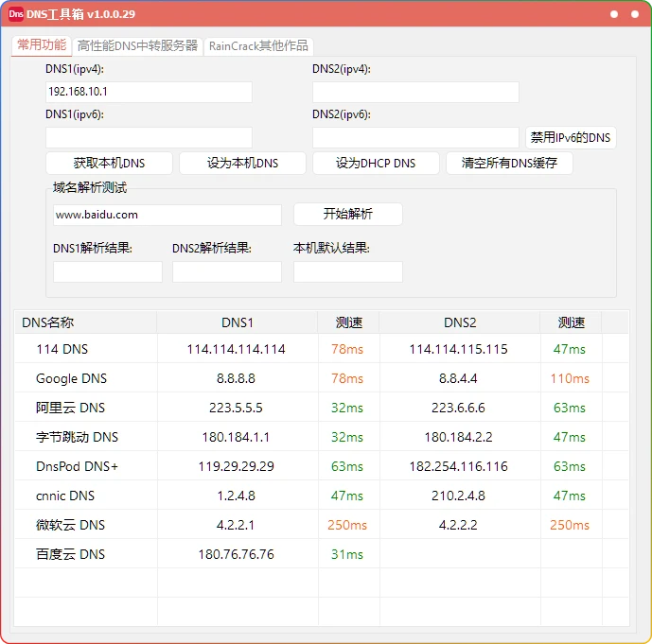Click the 清空所有DNS缓存 button

point(509,164)
